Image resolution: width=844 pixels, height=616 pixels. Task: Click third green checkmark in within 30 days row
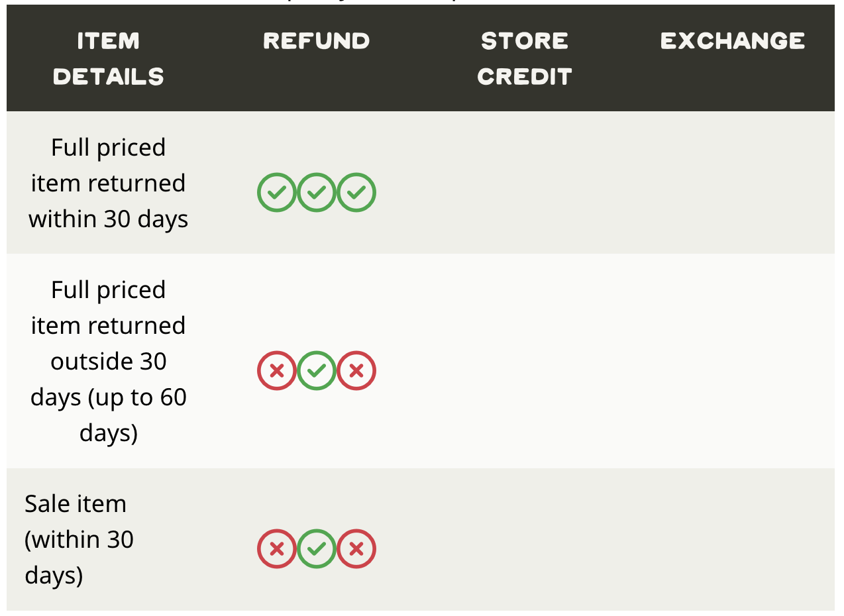[356, 193]
